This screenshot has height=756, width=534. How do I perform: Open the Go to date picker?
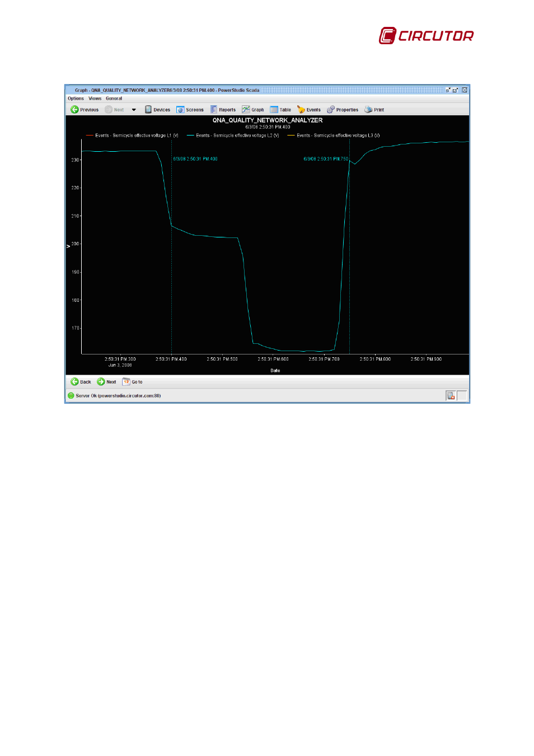(x=132, y=382)
